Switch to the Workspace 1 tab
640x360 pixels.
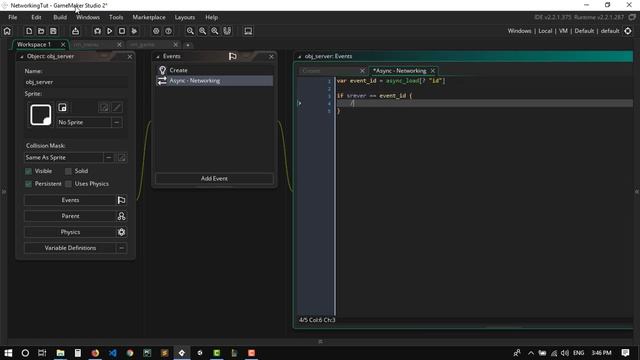[x=34, y=44]
